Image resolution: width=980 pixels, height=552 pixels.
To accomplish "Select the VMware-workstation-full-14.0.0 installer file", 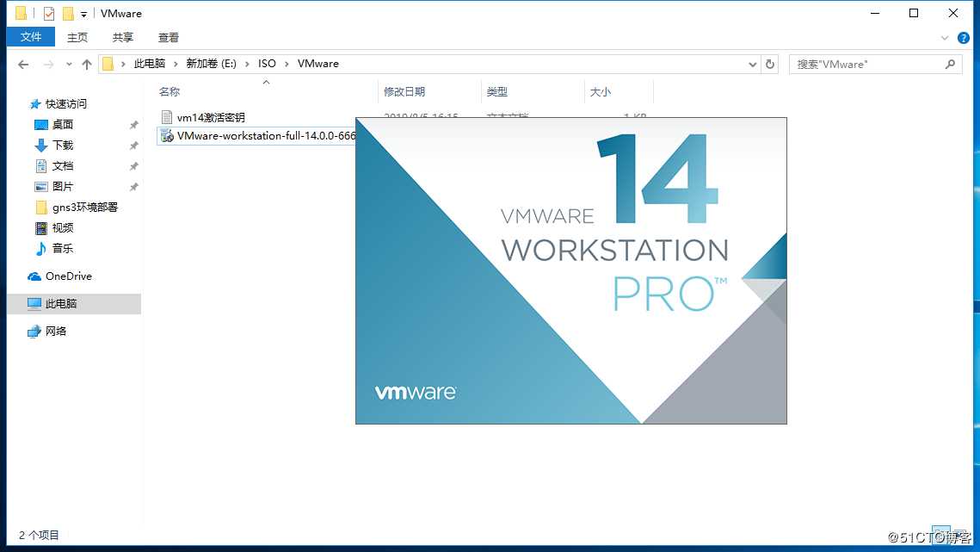I will click(x=266, y=136).
